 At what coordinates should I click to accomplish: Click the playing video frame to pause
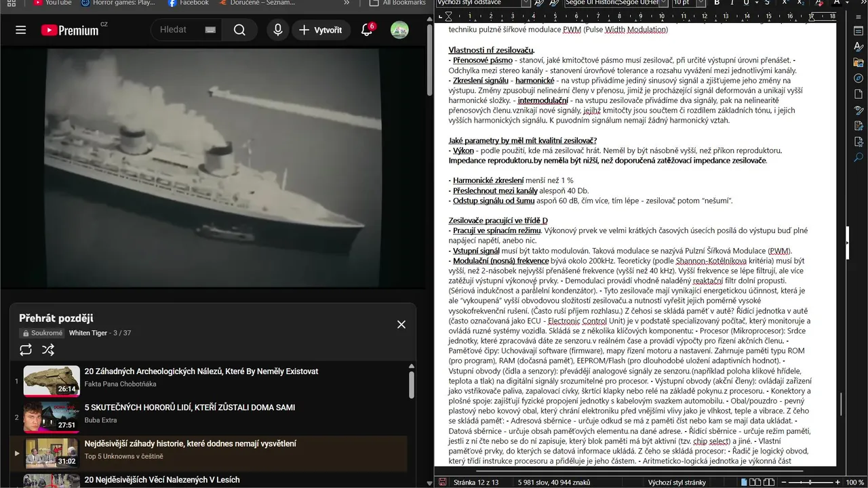tap(214, 167)
